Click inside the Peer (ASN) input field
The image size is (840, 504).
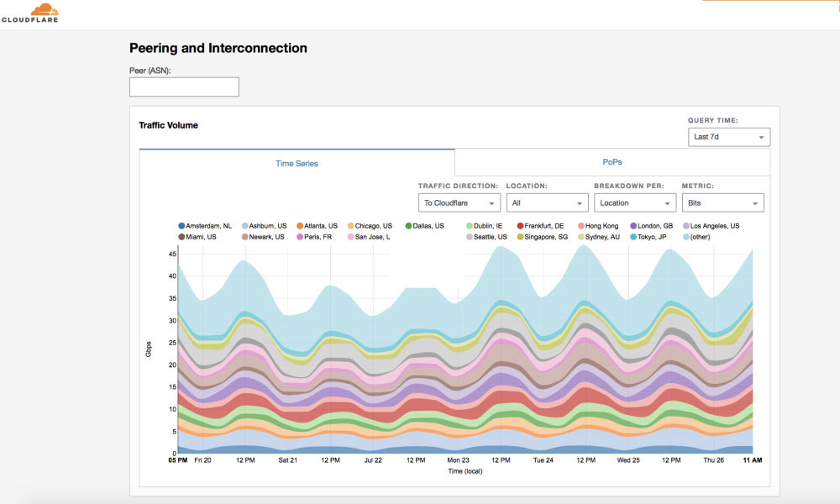pos(184,87)
